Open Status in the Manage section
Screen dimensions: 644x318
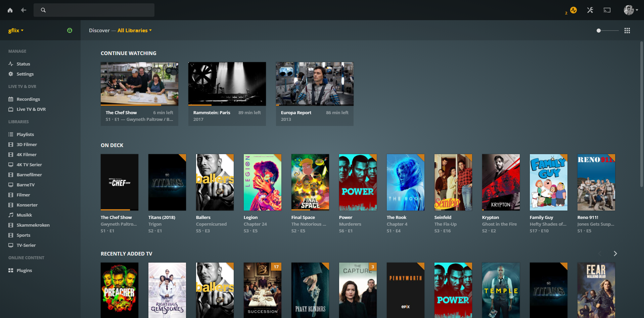(x=23, y=64)
